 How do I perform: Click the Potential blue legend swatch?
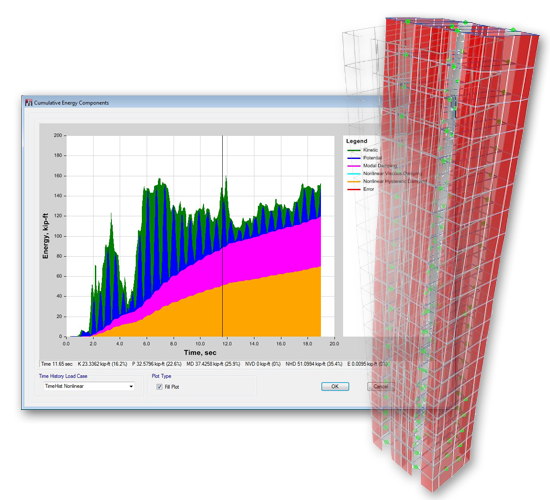[354, 158]
